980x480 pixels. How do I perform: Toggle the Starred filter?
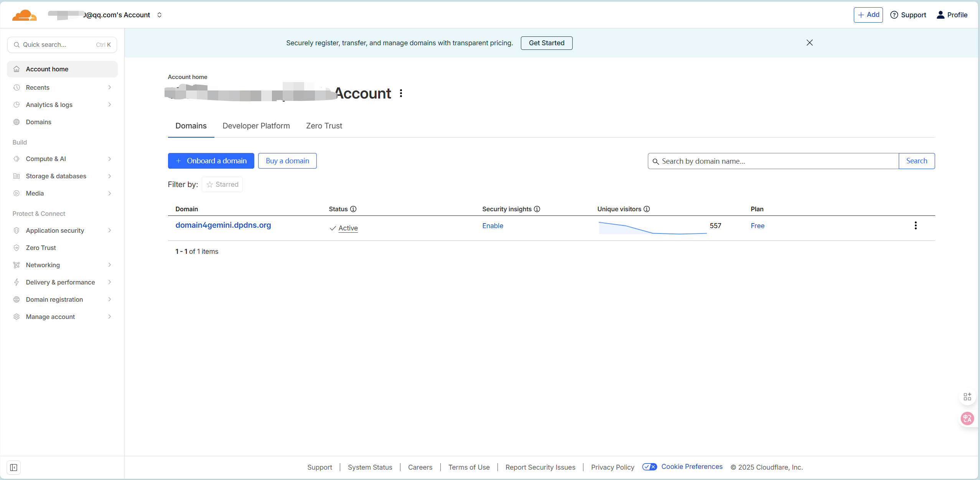pos(222,184)
